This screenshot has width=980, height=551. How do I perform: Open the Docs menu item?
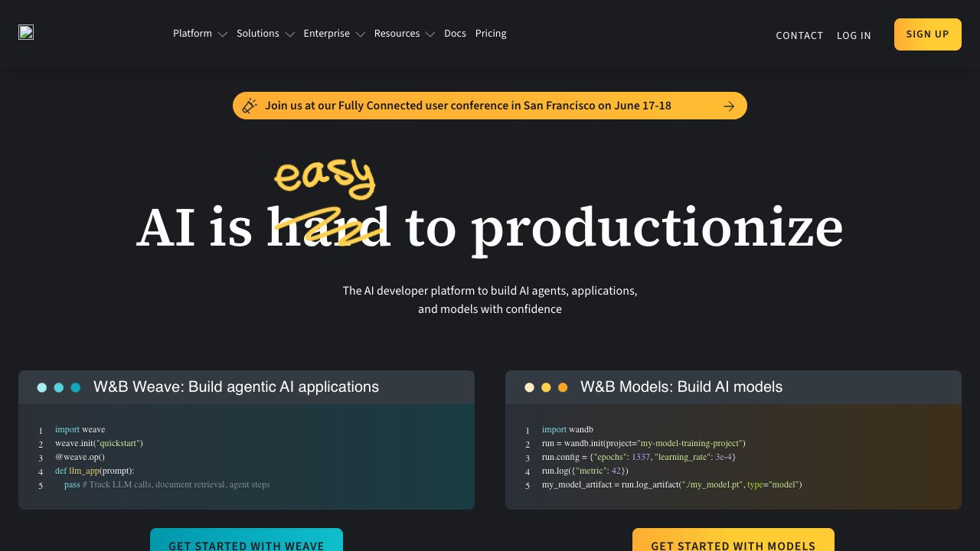pyautogui.click(x=455, y=34)
